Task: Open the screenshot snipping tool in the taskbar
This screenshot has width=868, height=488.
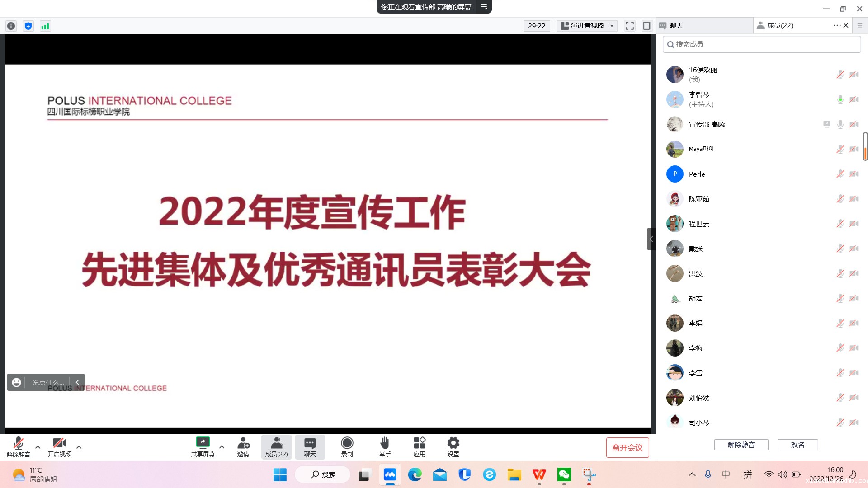Action: (589, 474)
